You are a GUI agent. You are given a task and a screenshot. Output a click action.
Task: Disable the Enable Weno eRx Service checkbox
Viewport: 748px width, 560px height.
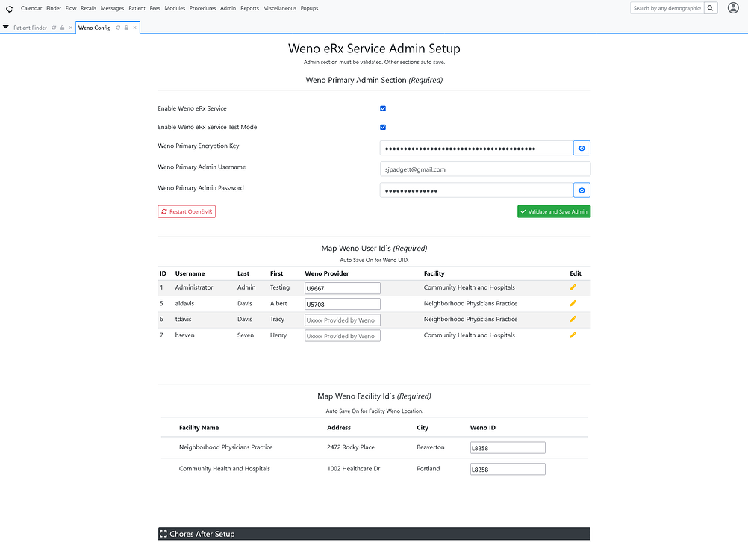tap(382, 108)
